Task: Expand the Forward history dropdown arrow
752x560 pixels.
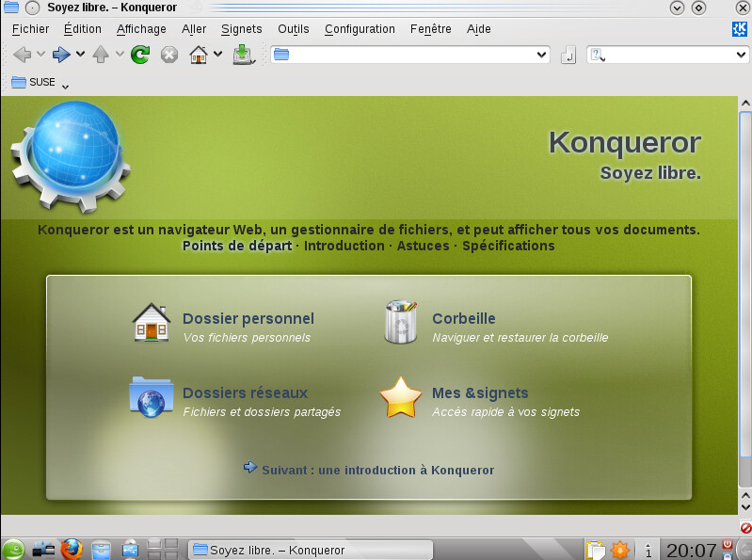Action: (81, 55)
